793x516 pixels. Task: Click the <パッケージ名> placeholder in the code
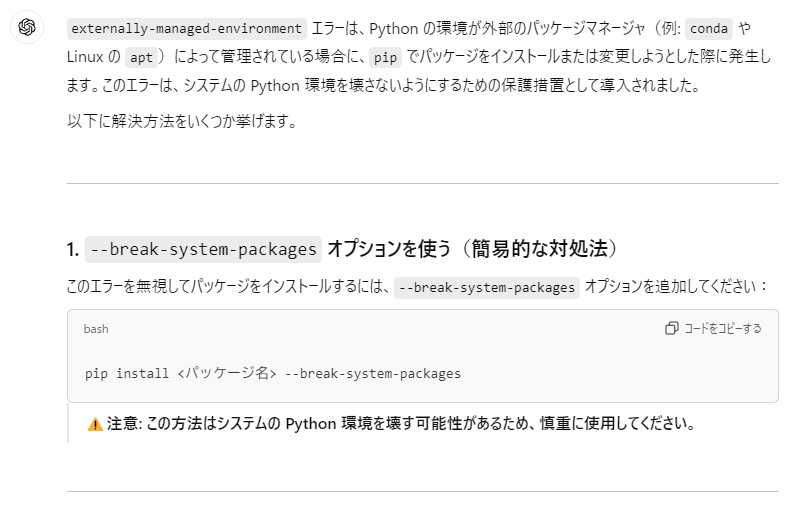tap(227, 373)
